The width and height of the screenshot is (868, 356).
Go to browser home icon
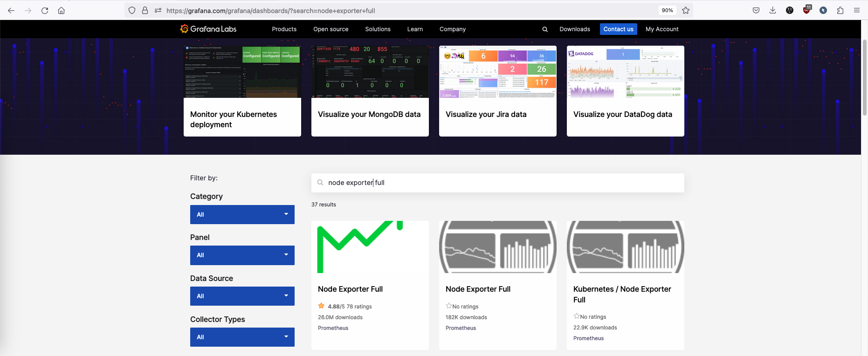(61, 10)
